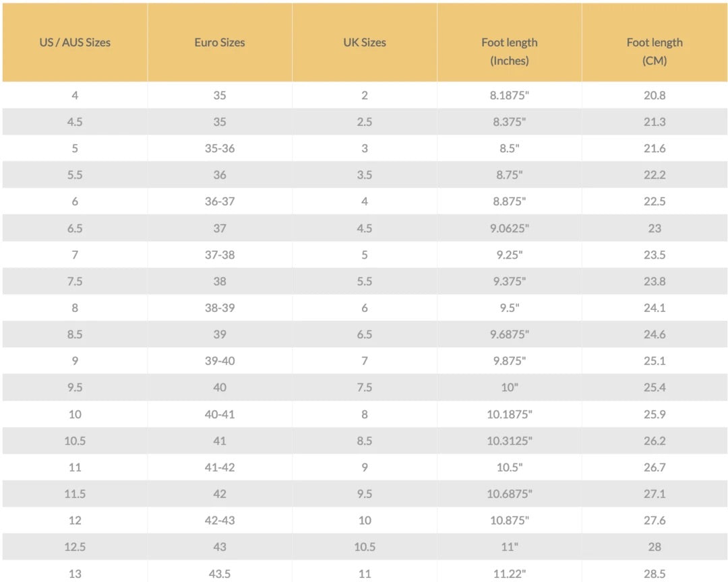Click the Euro size 41-42 cell
This screenshot has width=728, height=582.
click(220, 467)
